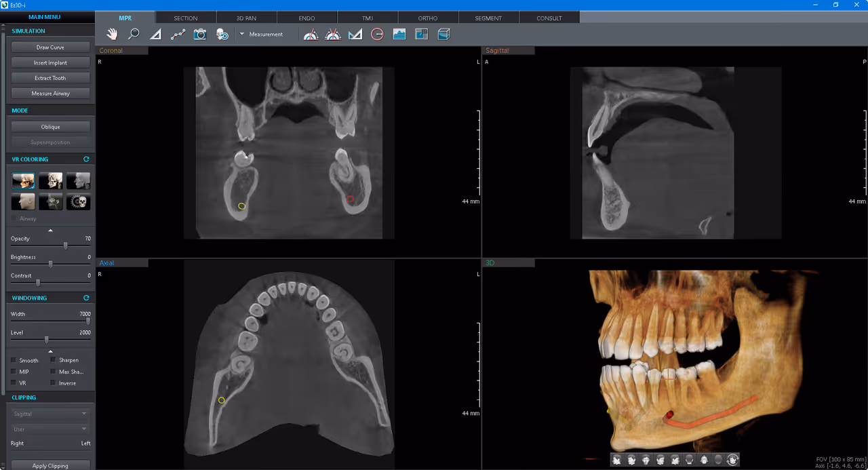868x470 pixels.
Task: Select the Pan hand tool
Action: click(x=112, y=34)
